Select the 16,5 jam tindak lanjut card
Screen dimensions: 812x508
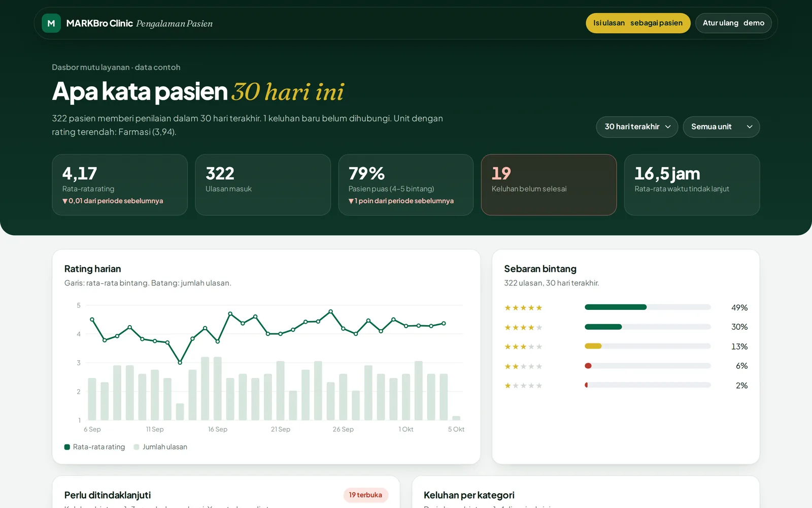[x=692, y=185]
